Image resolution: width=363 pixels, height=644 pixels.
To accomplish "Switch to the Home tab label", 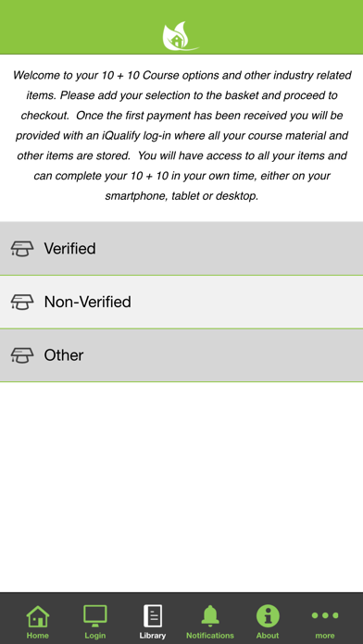I will (37, 636).
